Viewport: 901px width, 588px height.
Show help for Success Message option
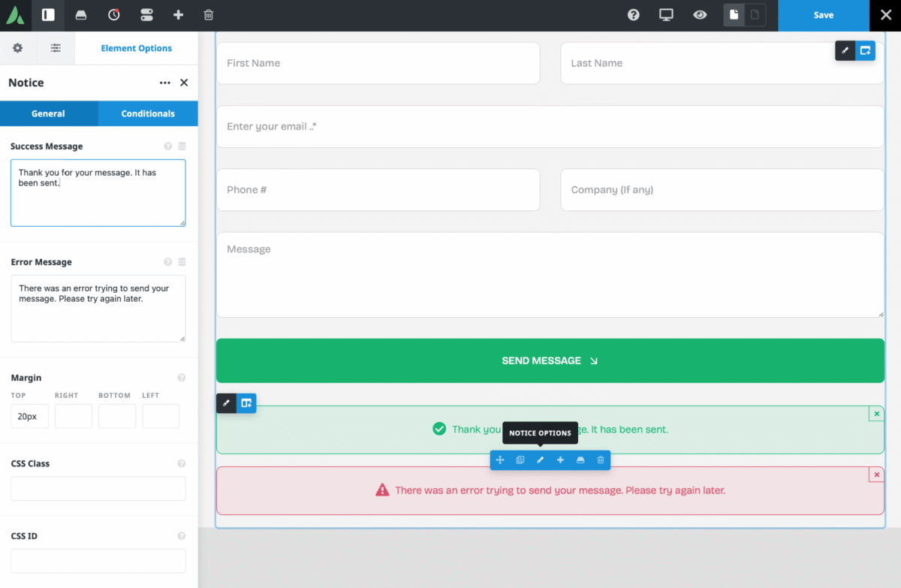167,146
